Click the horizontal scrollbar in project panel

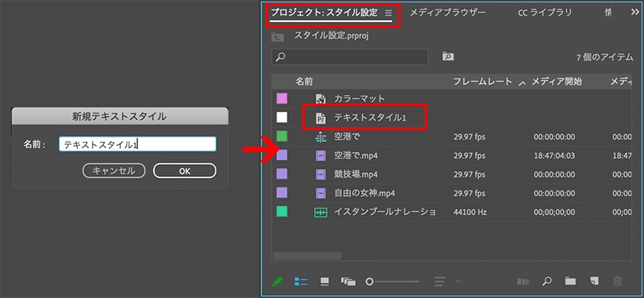pos(307,256)
